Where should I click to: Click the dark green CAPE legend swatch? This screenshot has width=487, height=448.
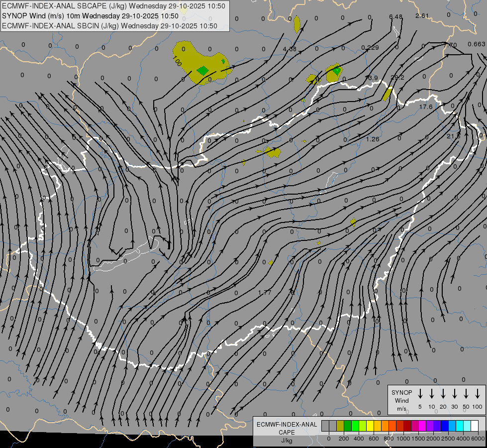[x=348, y=426]
